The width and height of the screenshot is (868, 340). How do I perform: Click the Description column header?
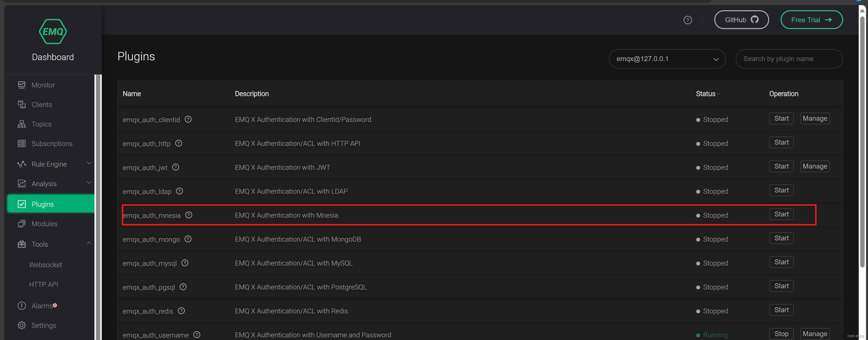pyautogui.click(x=252, y=94)
